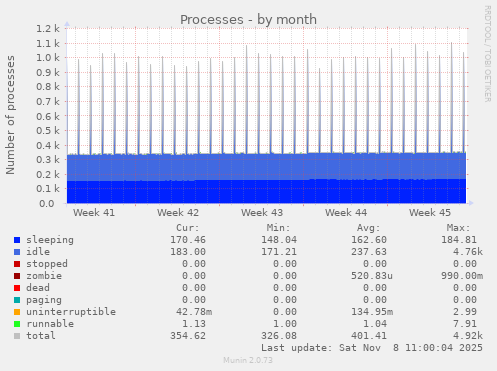Click the chart title 'Processes - by month'

[x=248, y=20]
